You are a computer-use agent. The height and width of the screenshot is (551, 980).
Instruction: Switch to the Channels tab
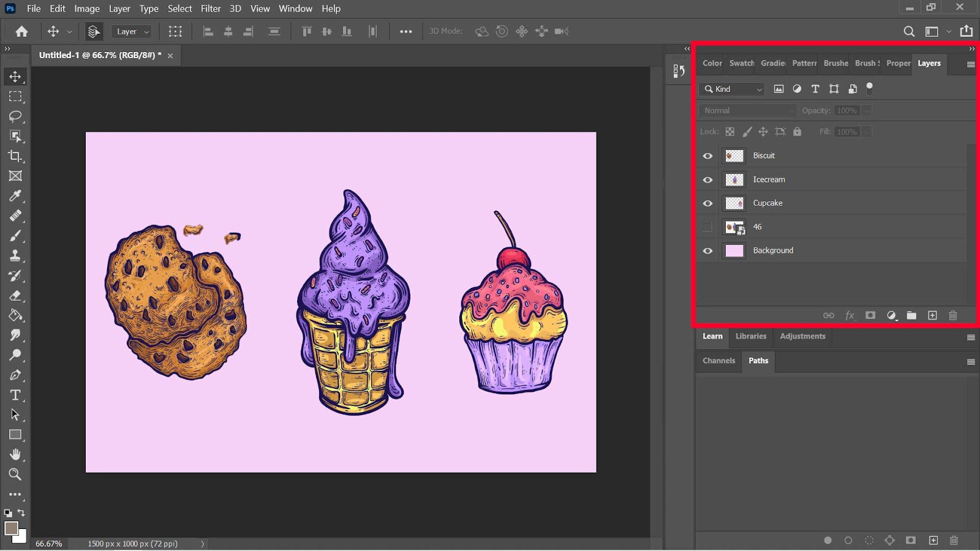(x=718, y=361)
